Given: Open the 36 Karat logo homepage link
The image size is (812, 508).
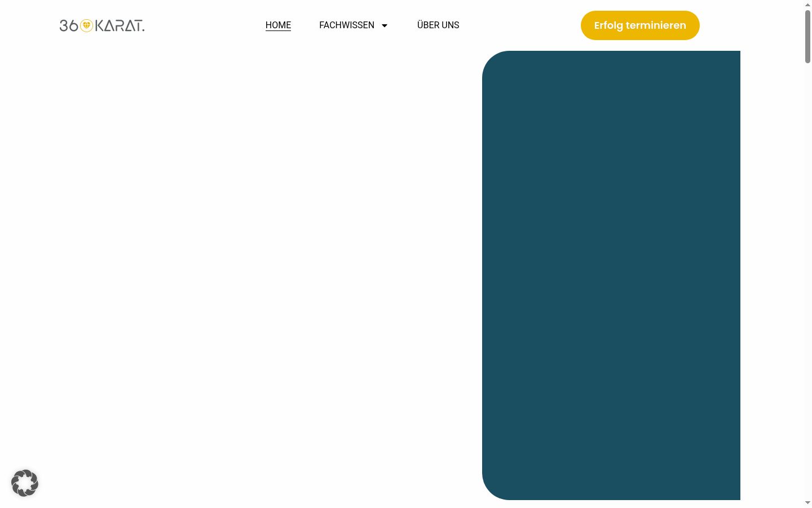Looking at the screenshot, I should (102, 25).
